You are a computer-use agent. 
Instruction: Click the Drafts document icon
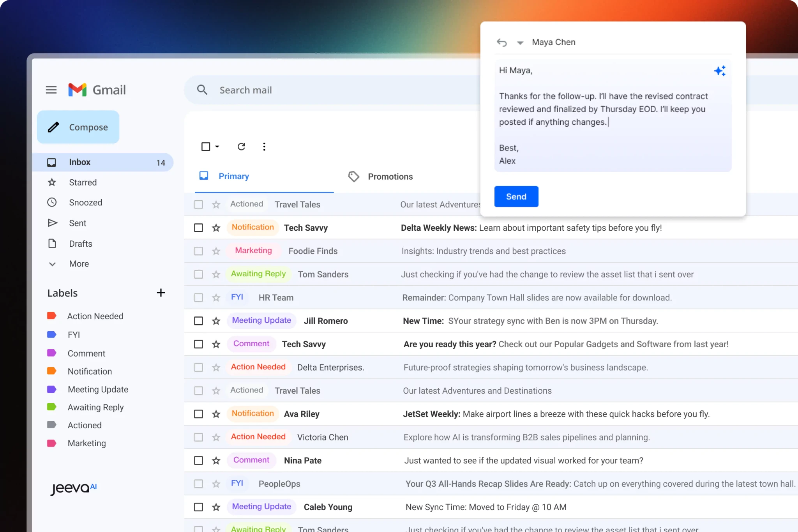[x=52, y=244]
